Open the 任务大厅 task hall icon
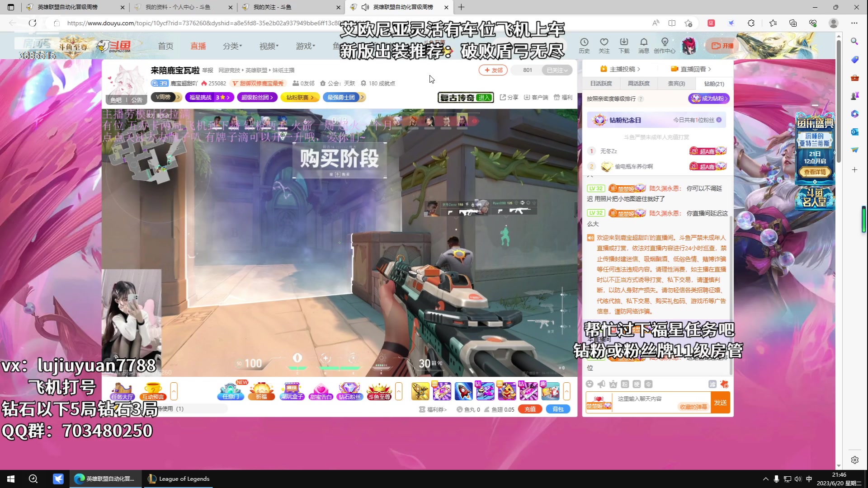Viewport: 868px width, 488px height. point(122,391)
